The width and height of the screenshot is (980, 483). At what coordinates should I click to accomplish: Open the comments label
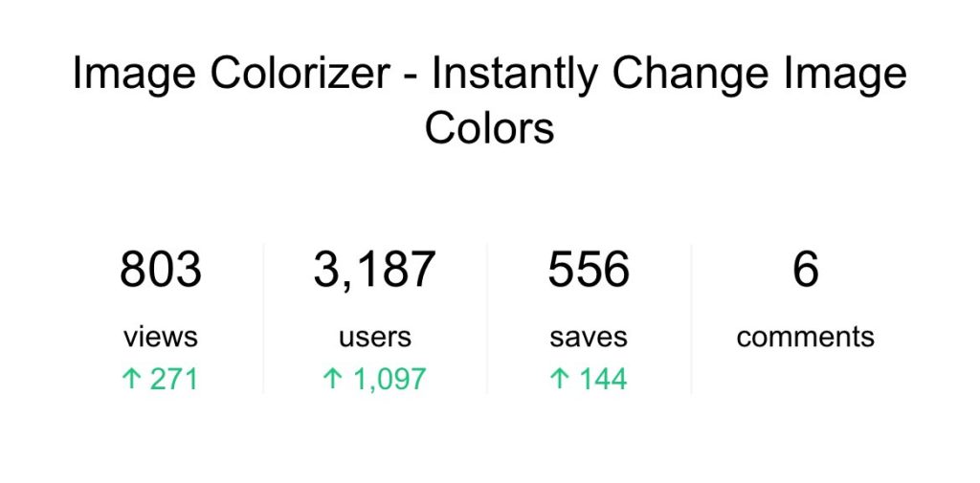[805, 337]
